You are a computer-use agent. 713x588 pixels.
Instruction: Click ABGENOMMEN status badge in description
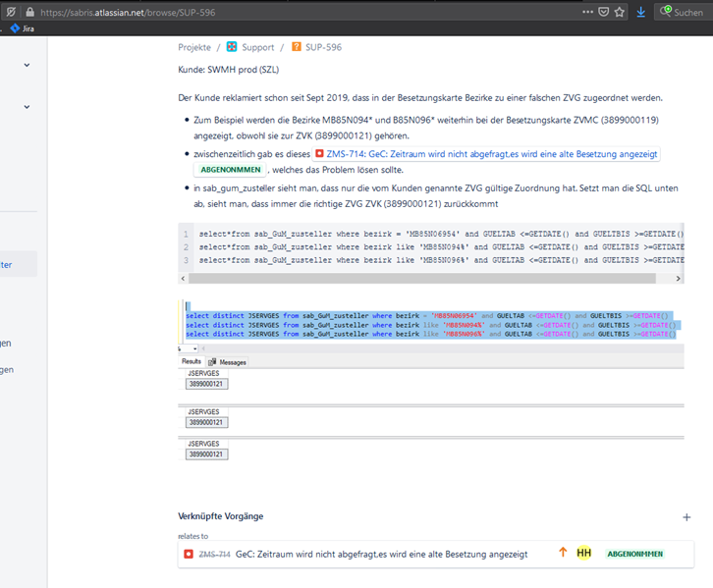click(x=231, y=170)
